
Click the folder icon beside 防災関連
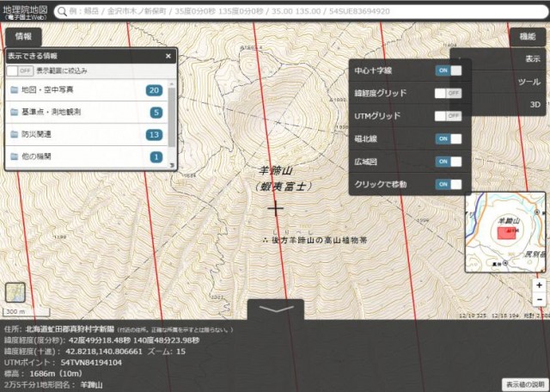14,134
